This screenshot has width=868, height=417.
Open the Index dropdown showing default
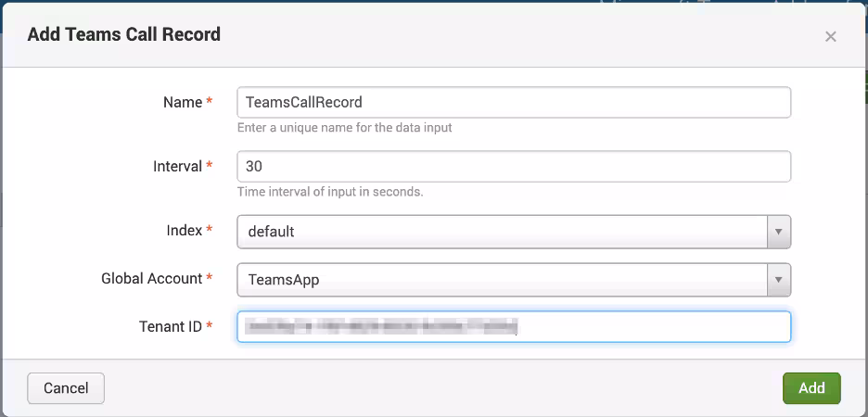point(502,232)
